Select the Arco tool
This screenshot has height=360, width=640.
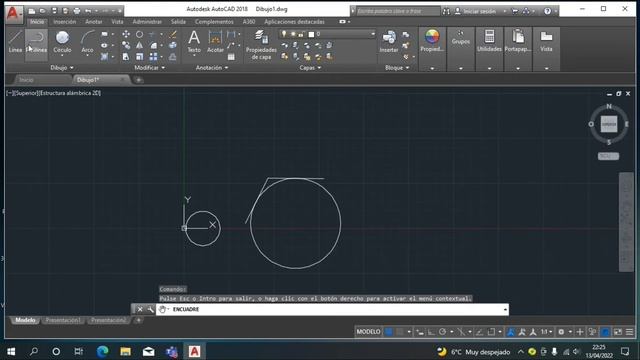[x=87, y=42]
